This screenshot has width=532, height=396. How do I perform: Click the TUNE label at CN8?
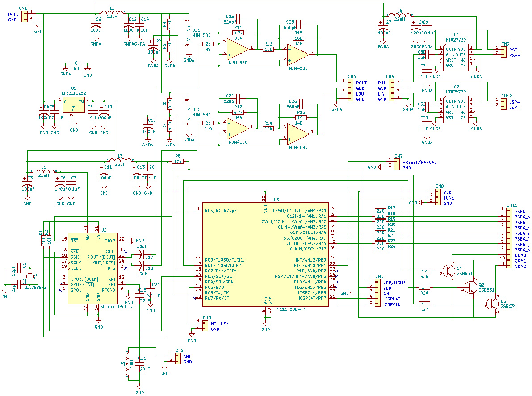click(x=448, y=198)
